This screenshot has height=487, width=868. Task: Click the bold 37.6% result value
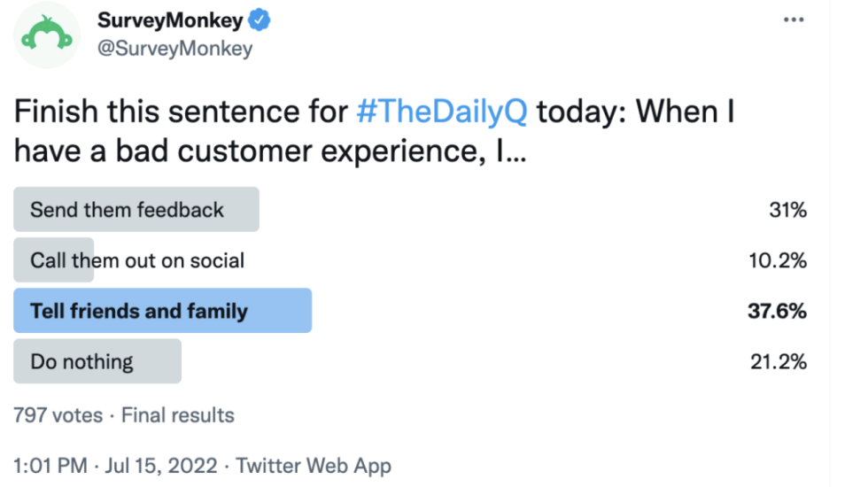pos(777,311)
